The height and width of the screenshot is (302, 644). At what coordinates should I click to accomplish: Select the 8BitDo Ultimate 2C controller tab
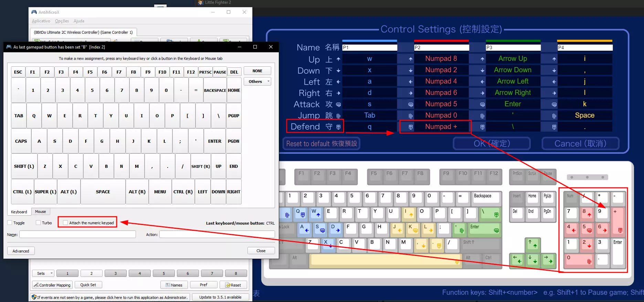tap(83, 32)
